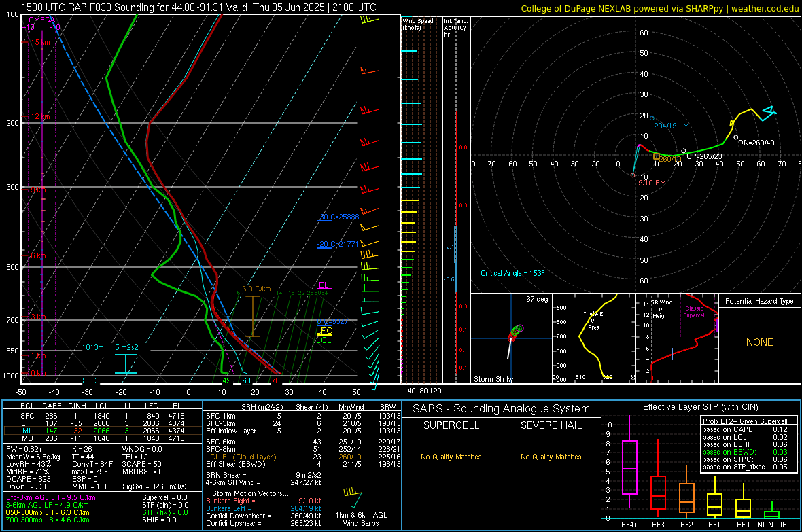Click the Wind Speed (knots) panel header
The height and width of the screenshot is (532, 802).
point(418,24)
